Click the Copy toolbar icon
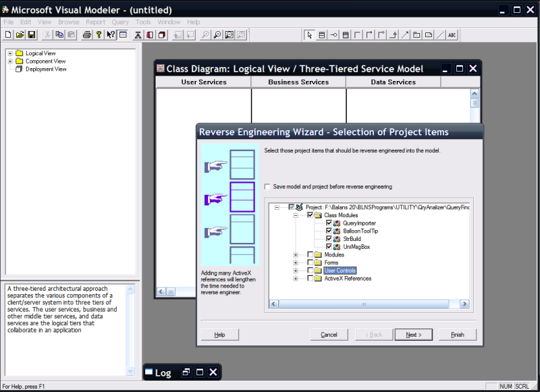This screenshot has height=392, width=540. tap(59, 35)
